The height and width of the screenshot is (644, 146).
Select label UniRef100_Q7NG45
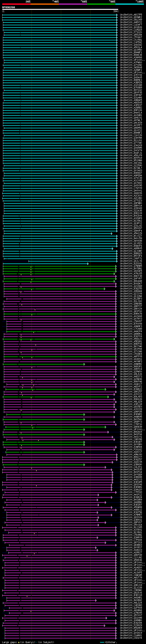pos(131,613)
